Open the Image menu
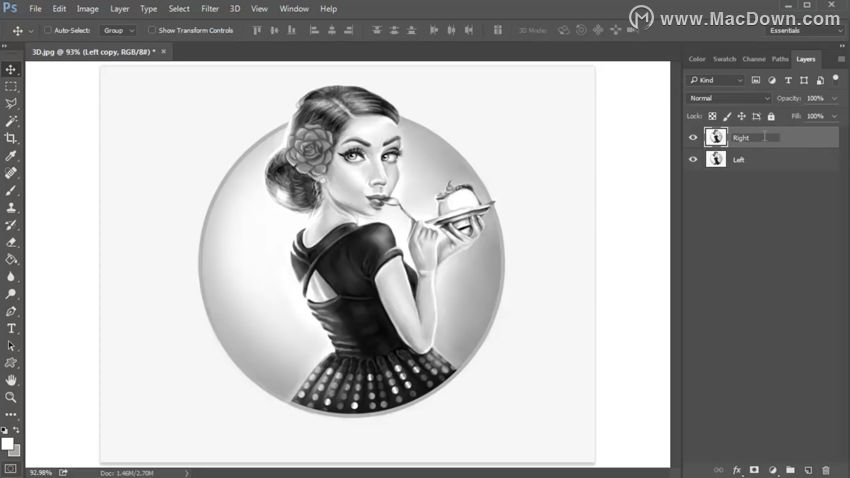Screen dimensions: 850x478 coord(87,9)
